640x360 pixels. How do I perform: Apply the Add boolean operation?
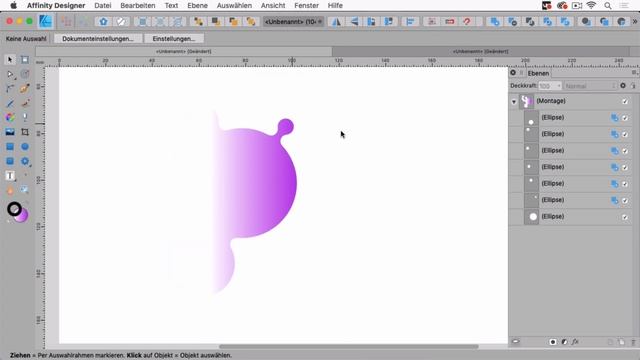click(x=495, y=22)
